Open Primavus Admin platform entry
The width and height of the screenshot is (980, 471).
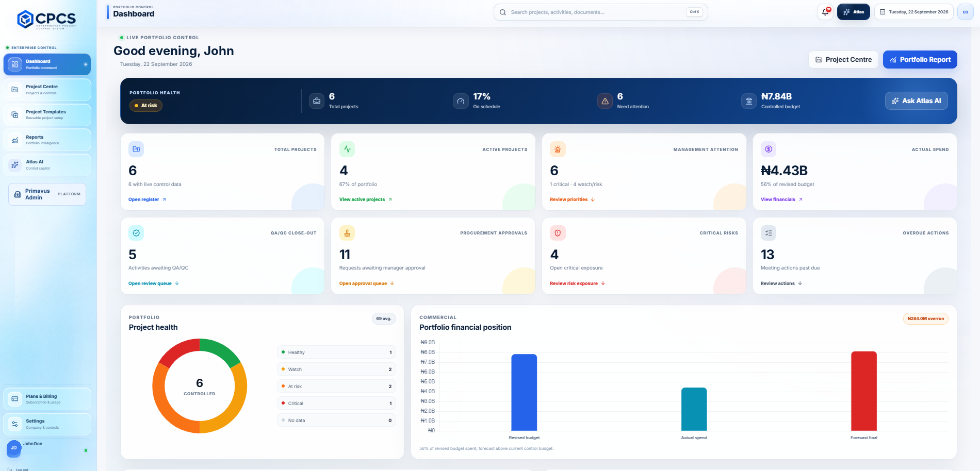(x=47, y=194)
